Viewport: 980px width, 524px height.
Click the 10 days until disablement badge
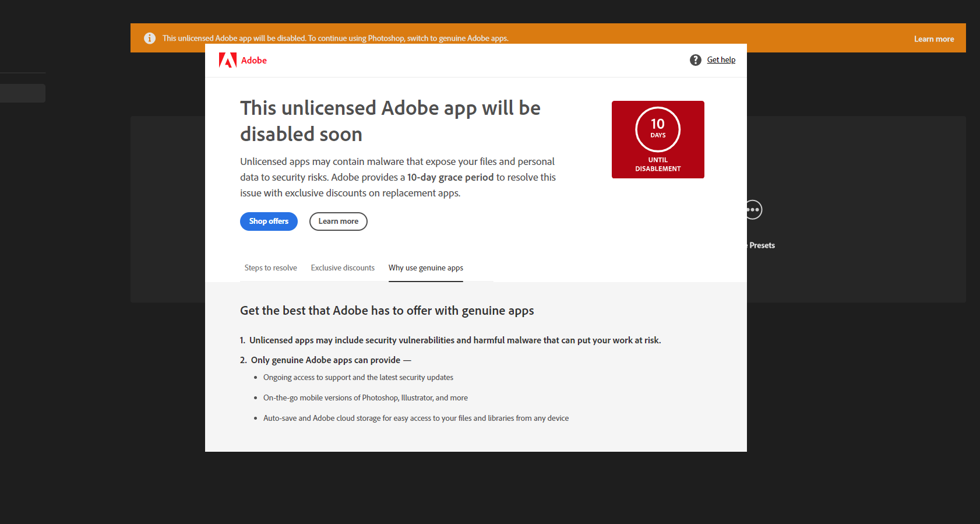(x=658, y=140)
